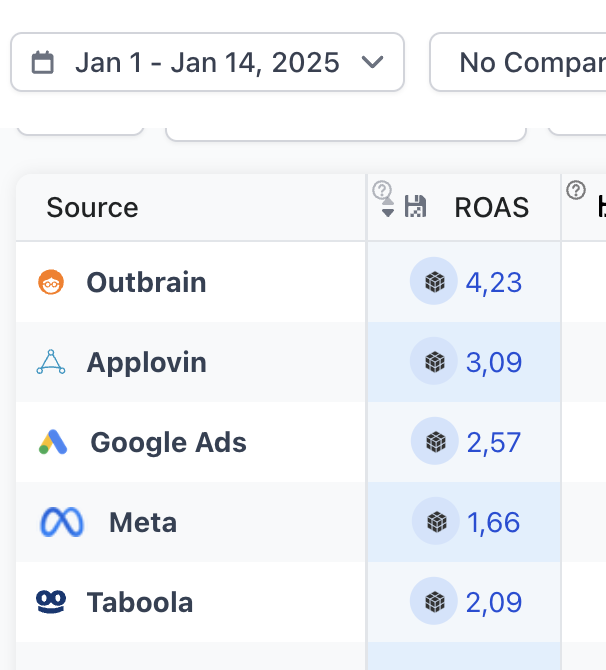
Task: Expand the date range chevron arrow
Action: (x=372, y=62)
